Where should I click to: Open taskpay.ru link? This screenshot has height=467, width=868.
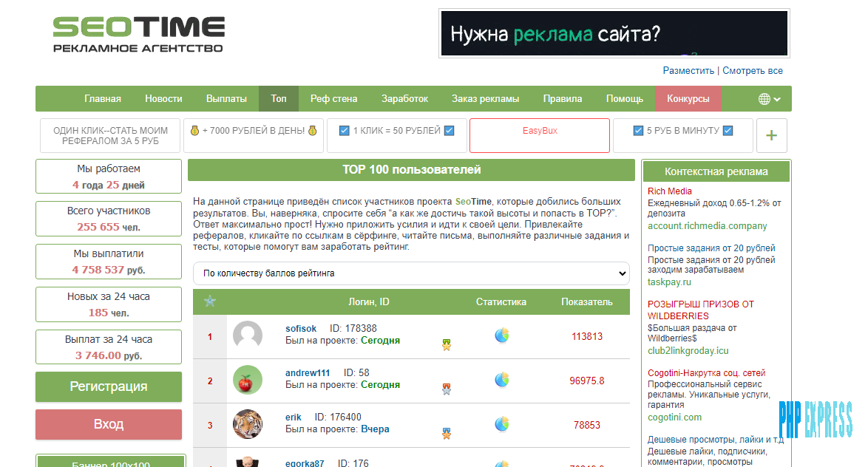coord(669,282)
